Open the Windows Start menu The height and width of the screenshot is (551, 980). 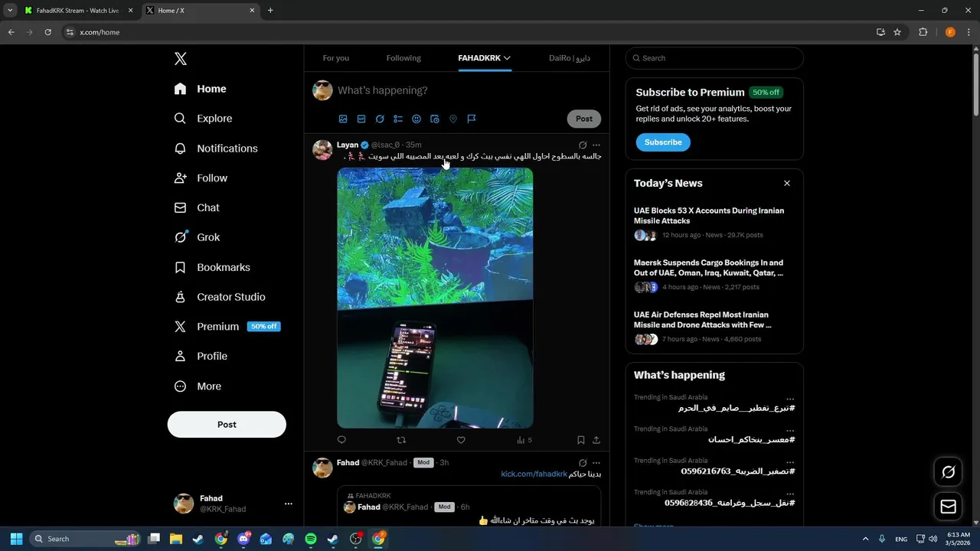pos(17,539)
